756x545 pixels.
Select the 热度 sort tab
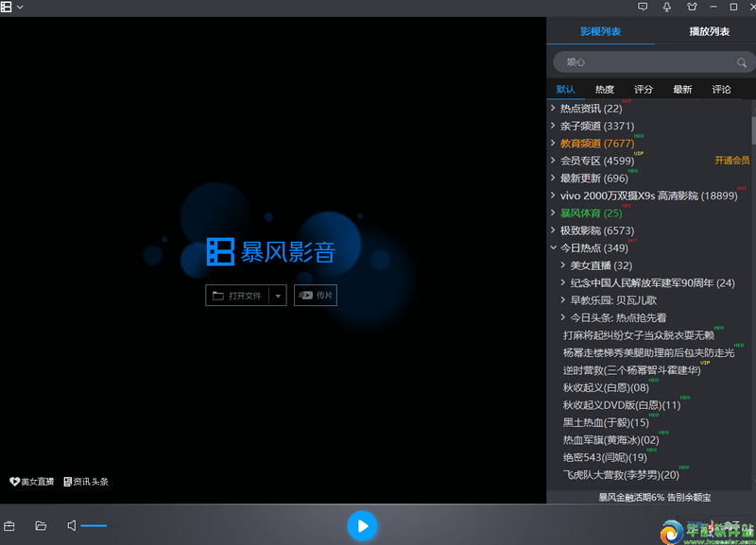coord(604,89)
